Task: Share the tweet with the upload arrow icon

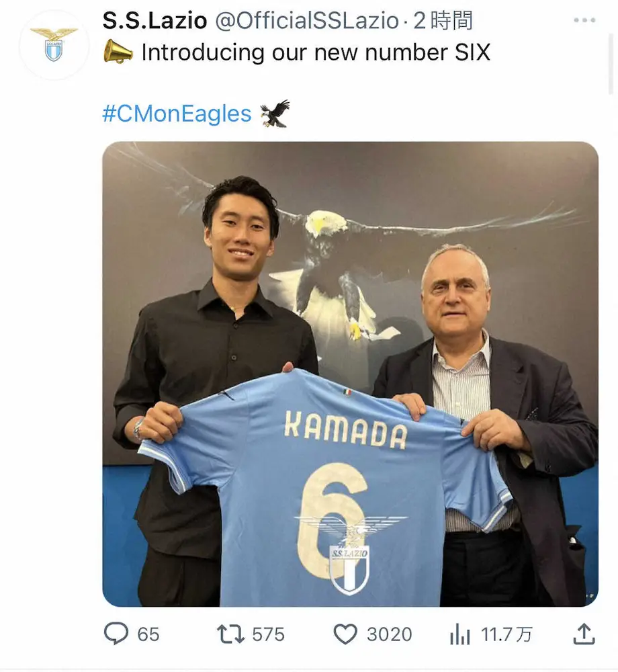Action: (584, 634)
